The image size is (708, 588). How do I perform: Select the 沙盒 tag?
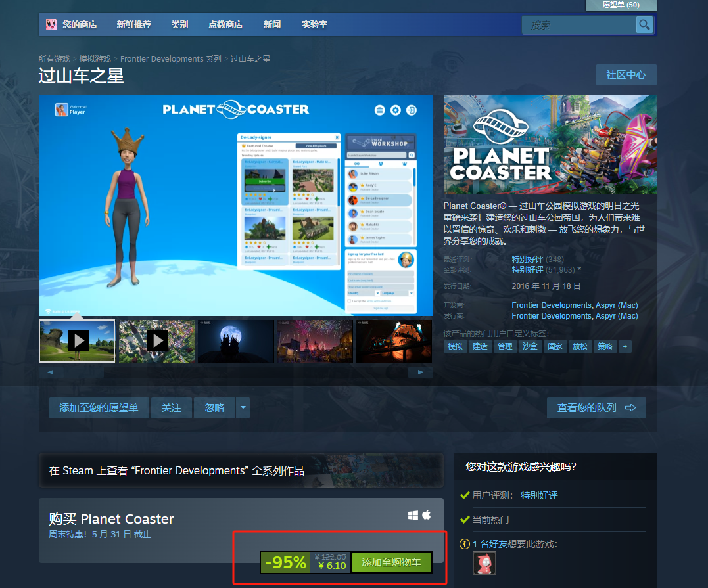(x=530, y=346)
